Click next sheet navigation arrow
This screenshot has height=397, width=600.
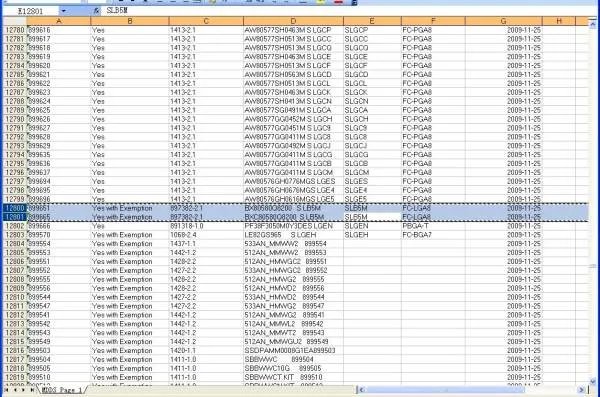click(x=23, y=390)
